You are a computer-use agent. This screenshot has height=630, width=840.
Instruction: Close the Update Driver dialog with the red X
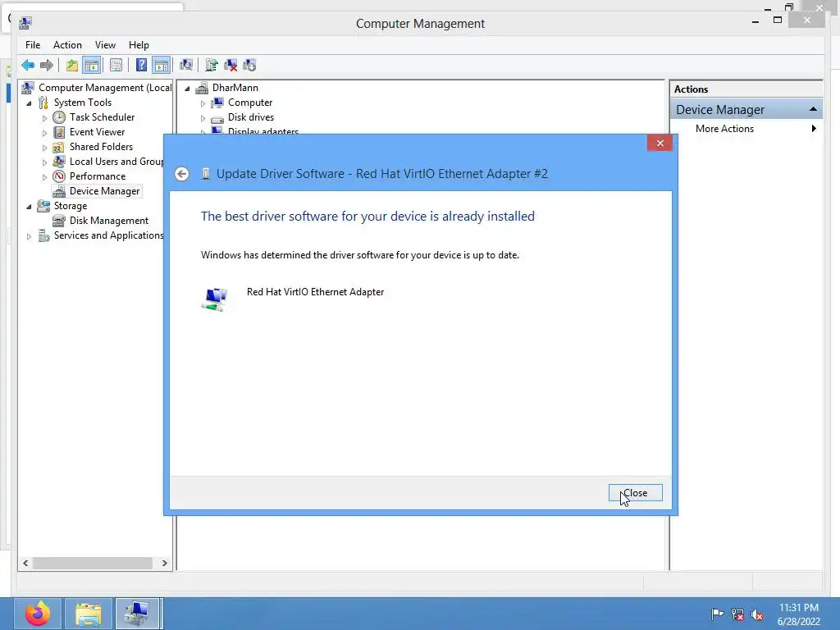click(x=660, y=143)
